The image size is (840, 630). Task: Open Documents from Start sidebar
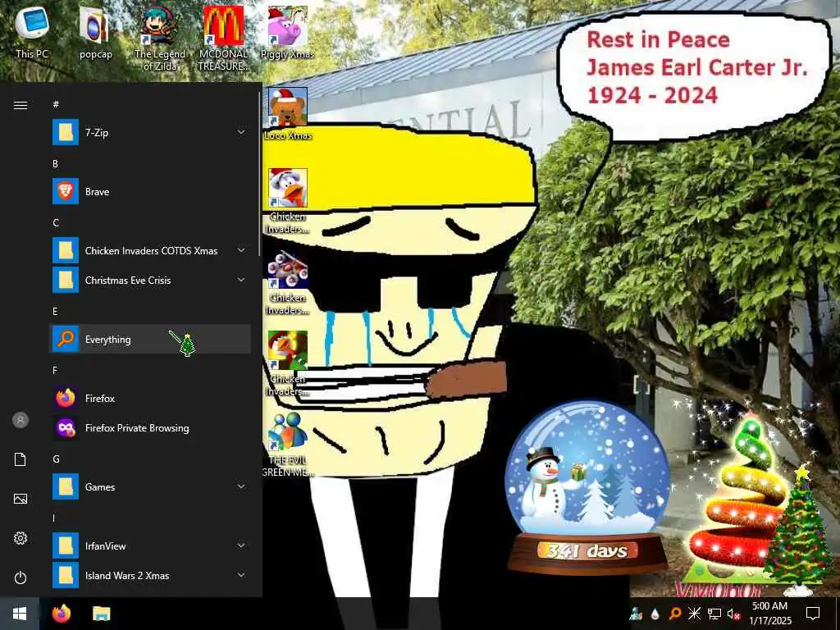pos(21,459)
